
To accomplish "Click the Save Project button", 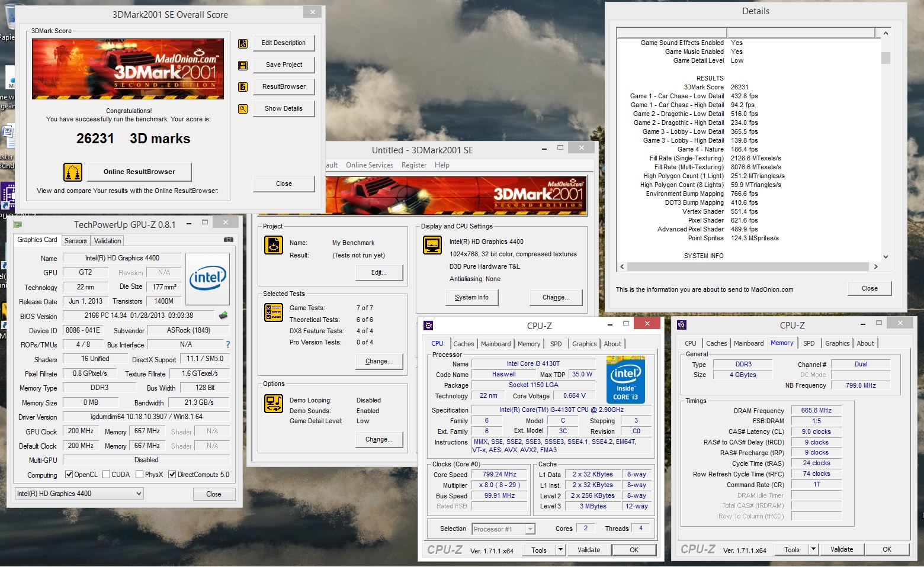I will (284, 65).
